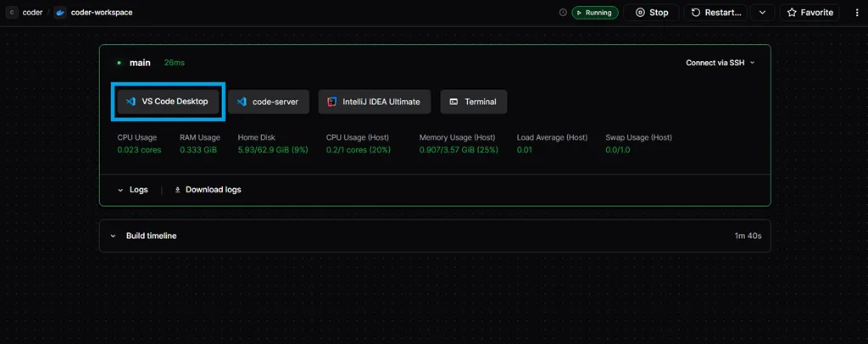Click Swap Usage (Host) value 0.0/1.0

618,150
